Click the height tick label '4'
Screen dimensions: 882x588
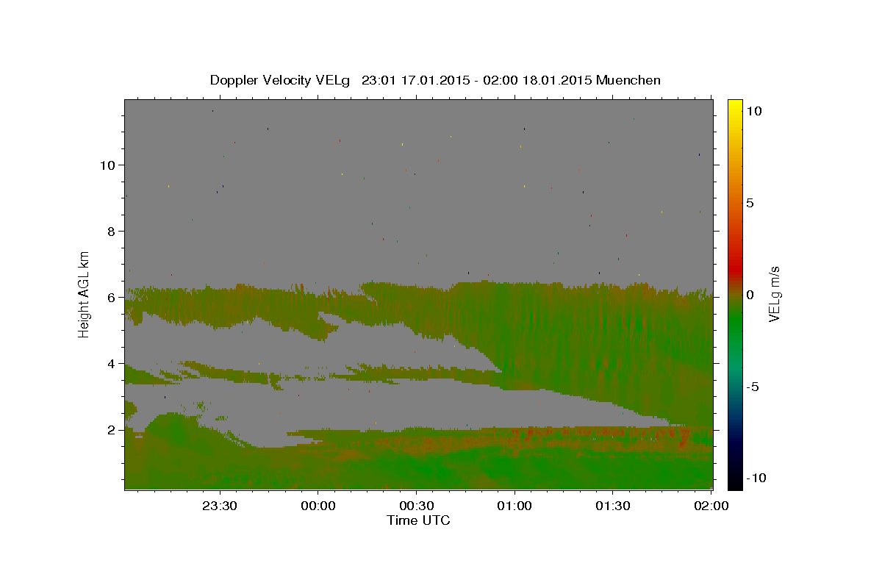112,364
